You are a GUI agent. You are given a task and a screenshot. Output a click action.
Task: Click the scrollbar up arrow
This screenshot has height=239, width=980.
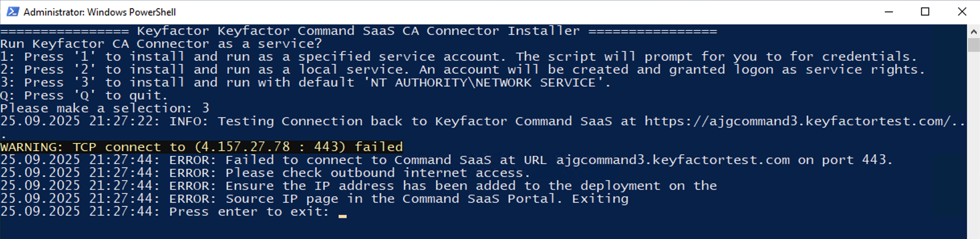(x=974, y=31)
